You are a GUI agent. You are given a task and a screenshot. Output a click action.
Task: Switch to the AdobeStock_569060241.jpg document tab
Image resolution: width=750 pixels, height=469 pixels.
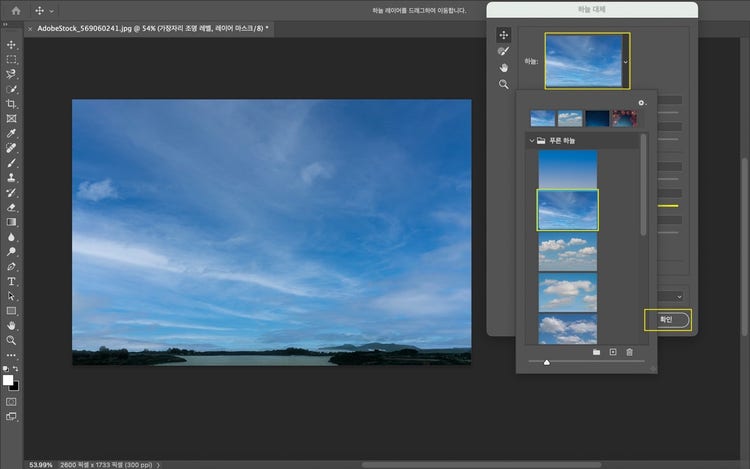150,28
